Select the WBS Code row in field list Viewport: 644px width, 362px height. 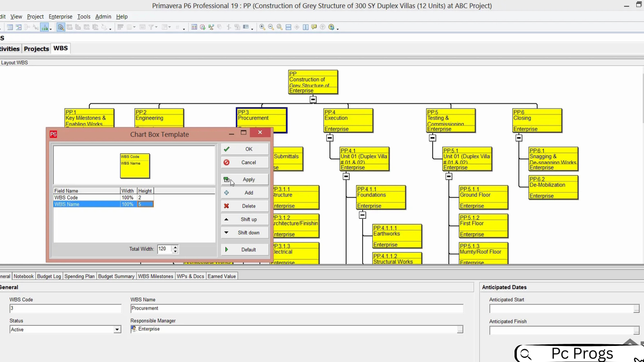point(103,197)
